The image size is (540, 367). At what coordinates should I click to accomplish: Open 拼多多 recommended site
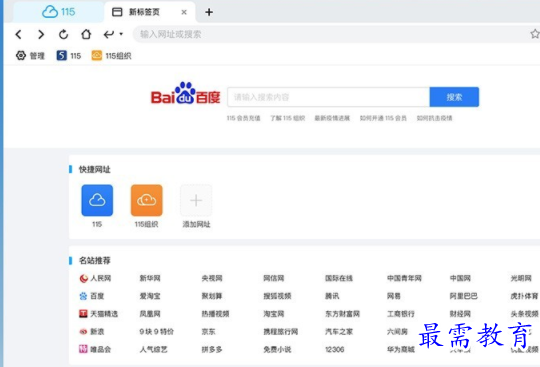point(212,349)
